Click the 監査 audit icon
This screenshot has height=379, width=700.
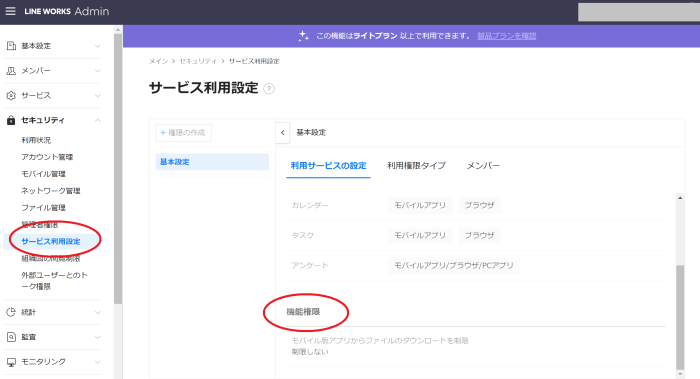[11, 337]
